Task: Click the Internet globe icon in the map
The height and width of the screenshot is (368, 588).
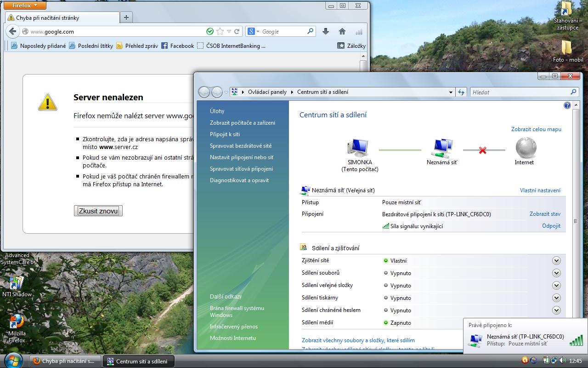Action: pyautogui.click(x=526, y=148)
